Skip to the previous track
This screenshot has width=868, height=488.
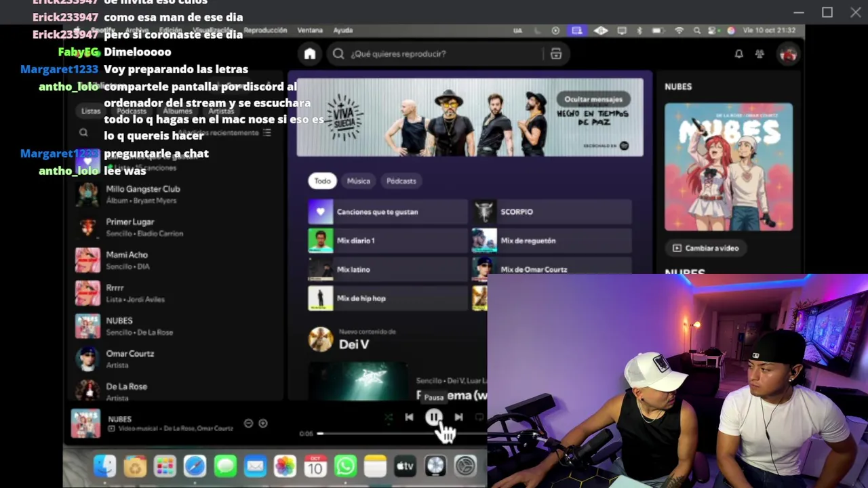[x=409, y=418]
